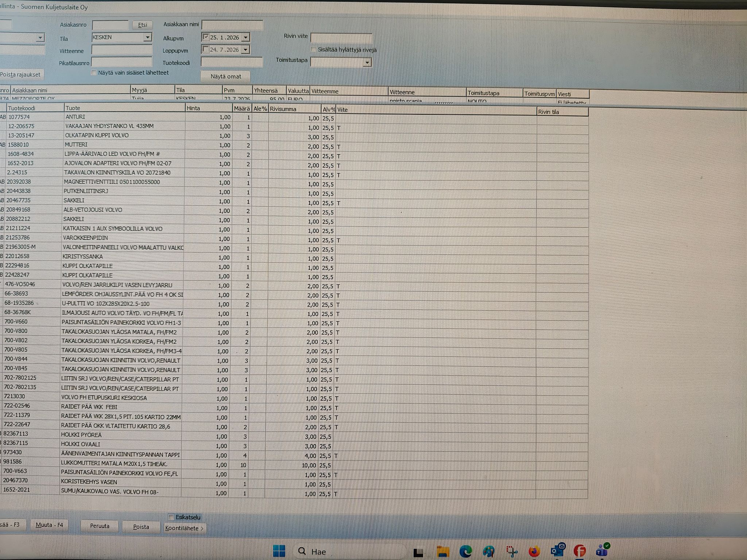Click the Etsi search button
Viewport: 747px width, 560px height.
point(143,25)
